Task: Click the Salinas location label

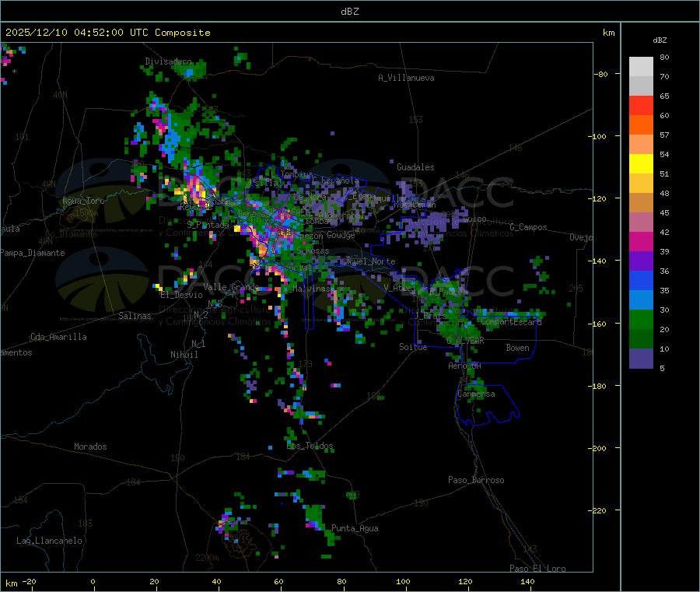Action: coord(135,316)
